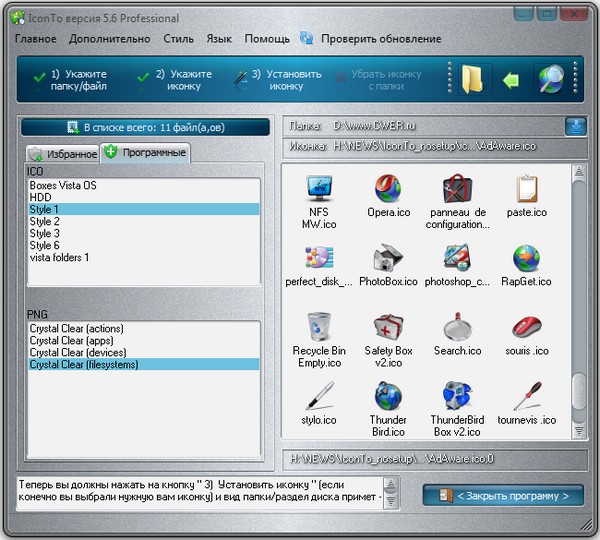Click the magnifier search icon in toolbar
Image resolution: width=600 pixels, height=540 pixels.
(x=551, y=80)
